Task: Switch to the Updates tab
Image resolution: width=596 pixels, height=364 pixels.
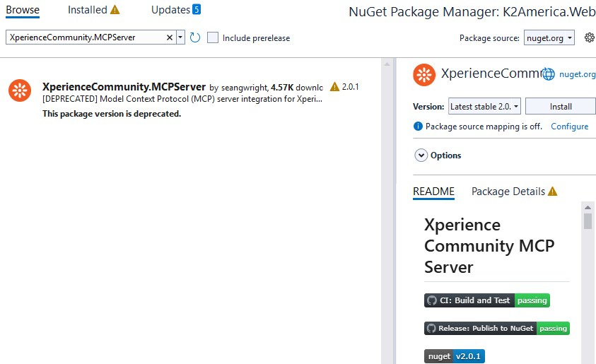Action: click(x=170, y=10)
